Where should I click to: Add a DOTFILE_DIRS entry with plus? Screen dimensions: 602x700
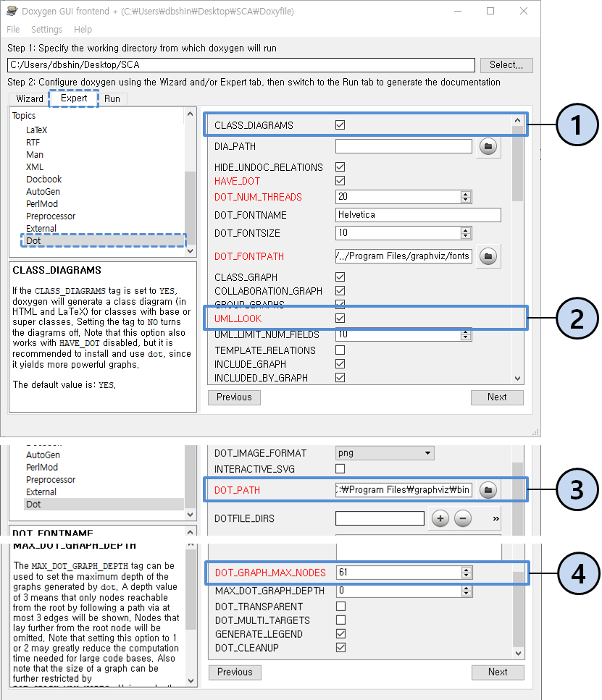[x=440, y=518]
